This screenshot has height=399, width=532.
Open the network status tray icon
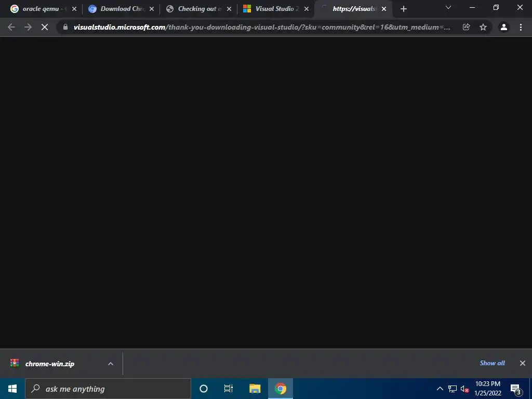[453, 389]
